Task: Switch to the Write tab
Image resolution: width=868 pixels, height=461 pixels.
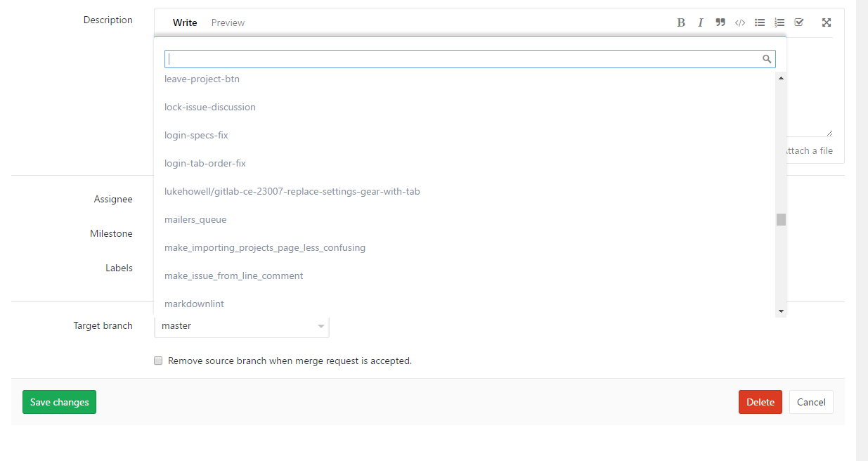Action: coord(185,22)
